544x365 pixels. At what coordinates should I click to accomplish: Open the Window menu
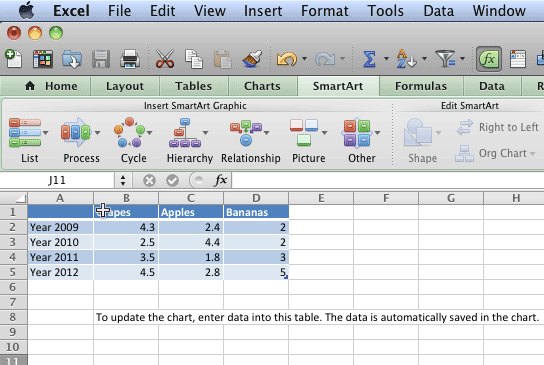tap(499, 11)
